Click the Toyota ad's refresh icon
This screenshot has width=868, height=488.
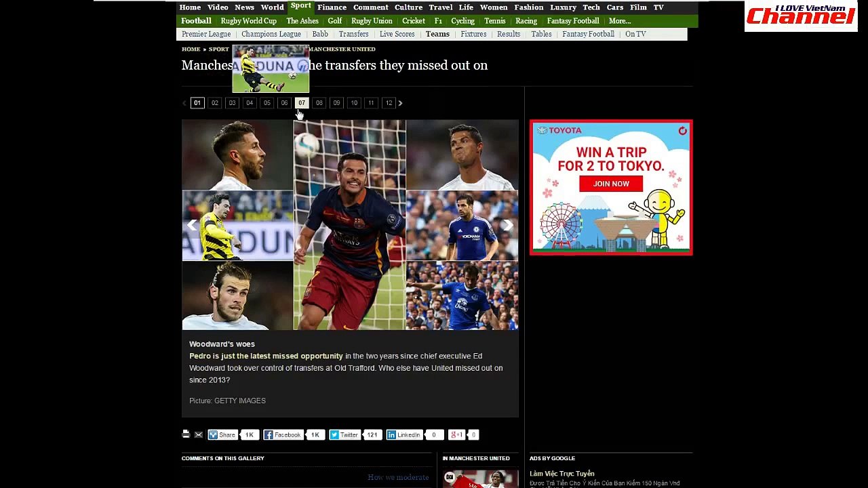(x=682, y=130)
